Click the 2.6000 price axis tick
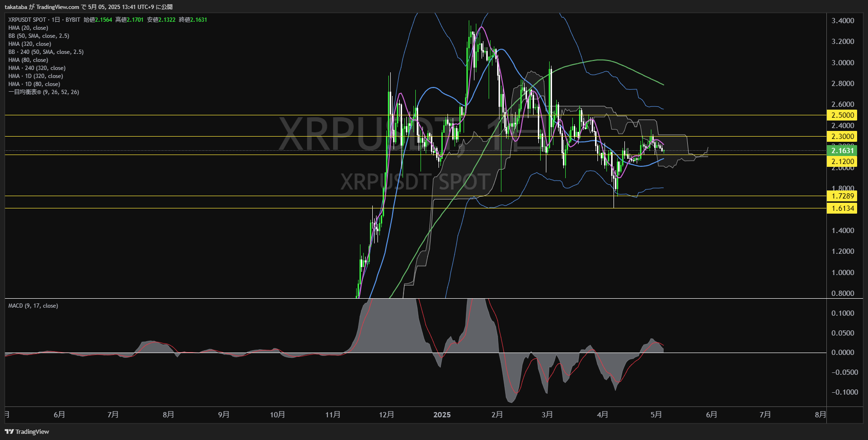868x440 pixels. [843, 104]
